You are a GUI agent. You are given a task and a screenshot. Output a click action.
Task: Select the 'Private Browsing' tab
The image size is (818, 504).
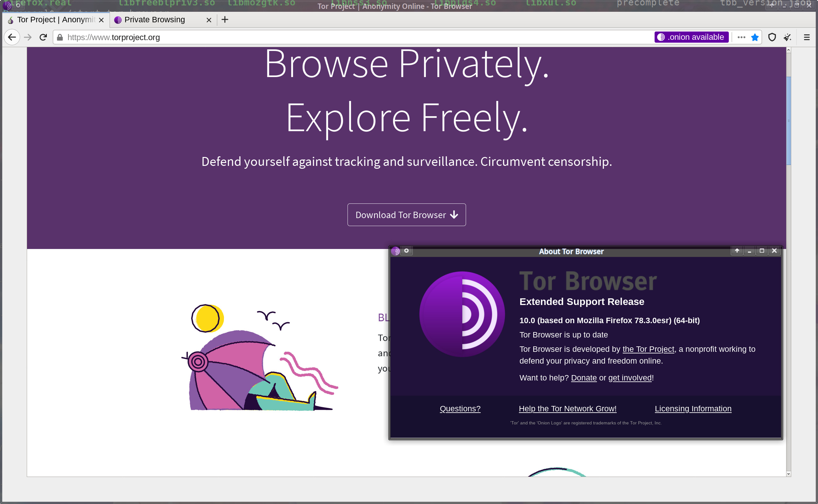point(154,19)
